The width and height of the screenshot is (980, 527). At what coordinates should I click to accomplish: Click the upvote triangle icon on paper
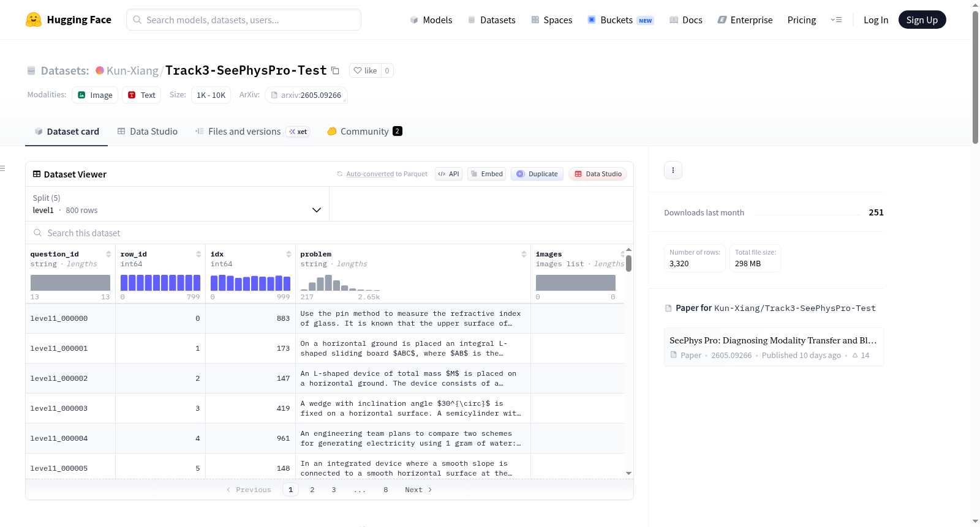coord(855,355)
